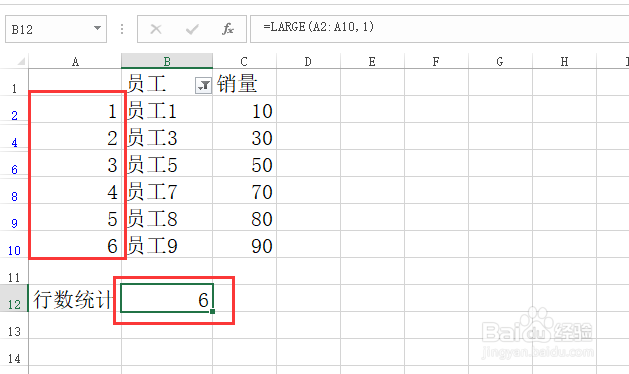
Task: Click sales value 90
Action: pyautogui.click(x=244, y=244)
